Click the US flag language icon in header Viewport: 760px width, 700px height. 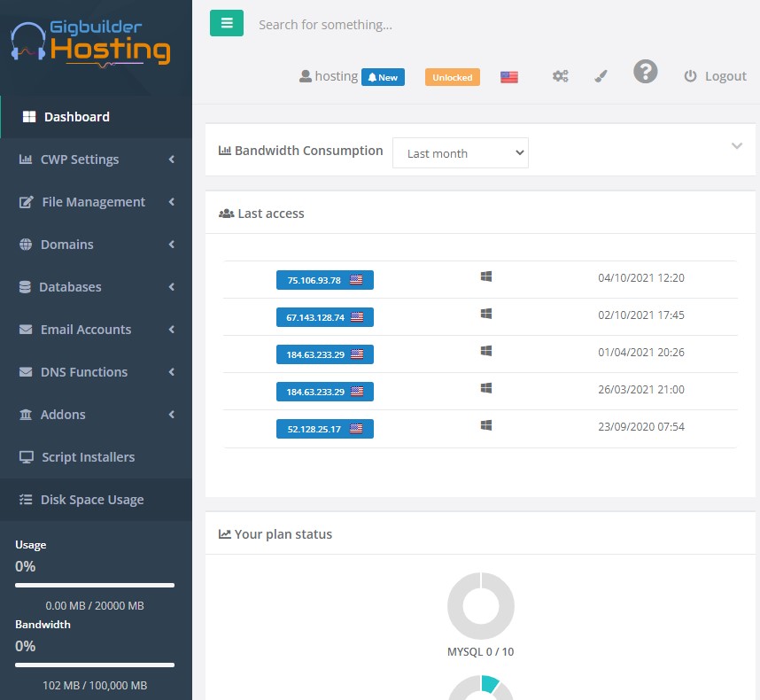508,77
